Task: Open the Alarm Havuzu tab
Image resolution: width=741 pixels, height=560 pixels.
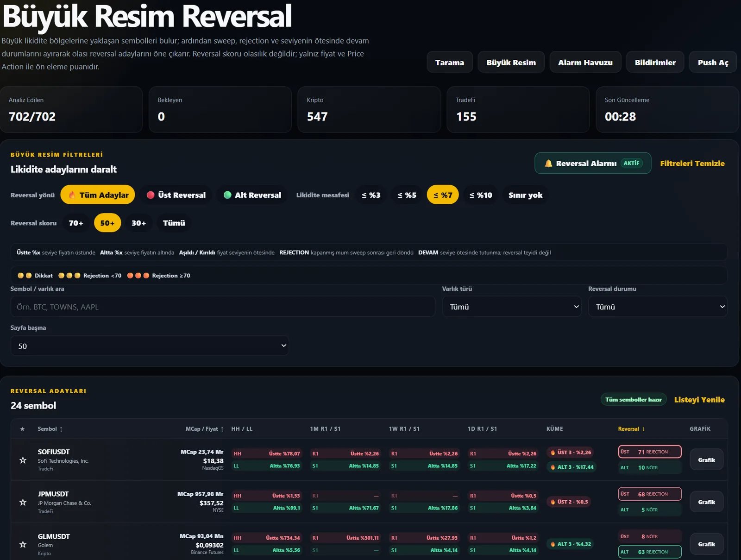Action: pos(585,62)
